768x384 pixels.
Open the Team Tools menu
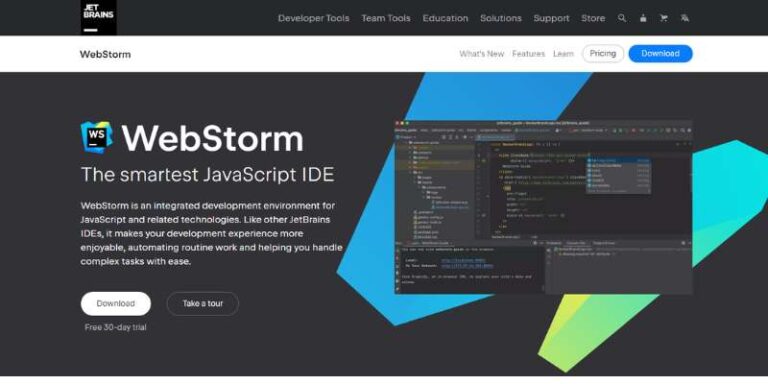pyautogui.click(x=386, y=18)
